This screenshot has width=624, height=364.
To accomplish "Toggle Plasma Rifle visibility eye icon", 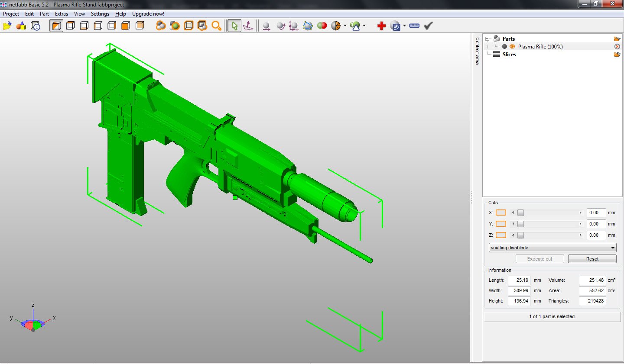I will click(x=512, y=47).
